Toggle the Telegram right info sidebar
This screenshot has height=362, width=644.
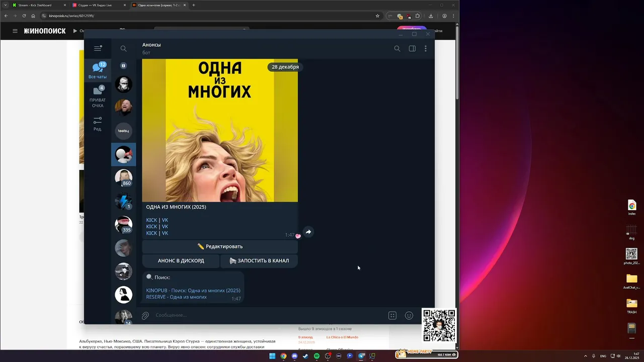pyautogui.click(x=412, y=49)
